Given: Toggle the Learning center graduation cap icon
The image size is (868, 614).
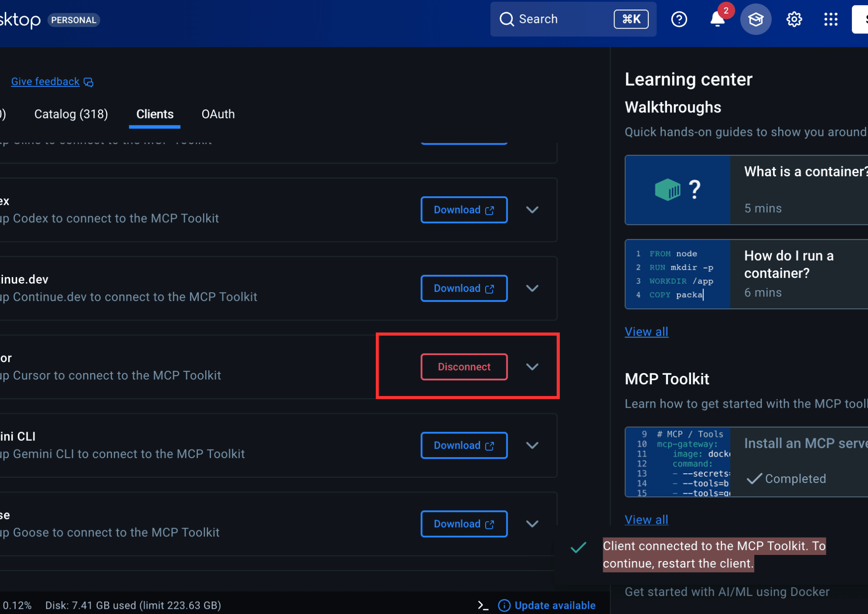Looking at the screenshot, I should tap(756, 19).
